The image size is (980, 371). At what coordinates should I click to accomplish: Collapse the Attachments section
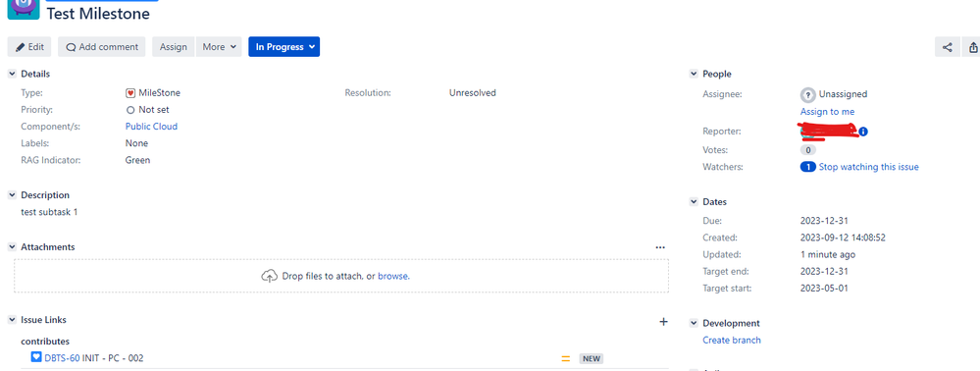tap(12, 247)
